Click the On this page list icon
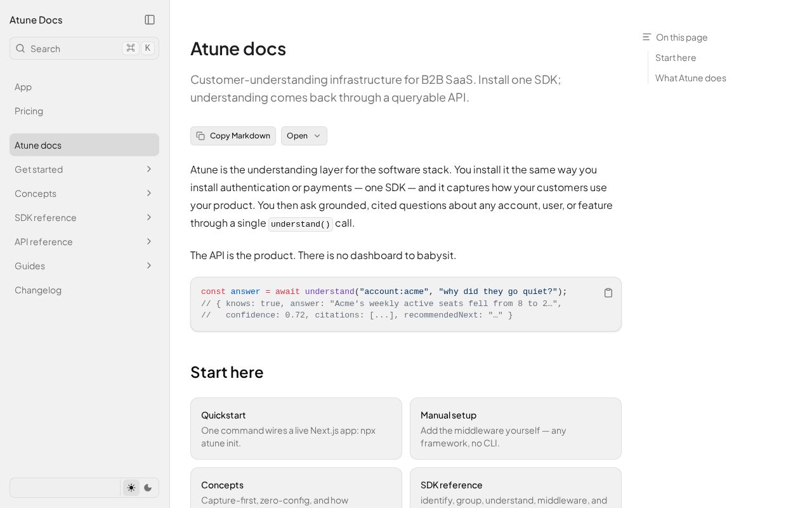The height and width of the screenshot is (508, 812). 646,37
